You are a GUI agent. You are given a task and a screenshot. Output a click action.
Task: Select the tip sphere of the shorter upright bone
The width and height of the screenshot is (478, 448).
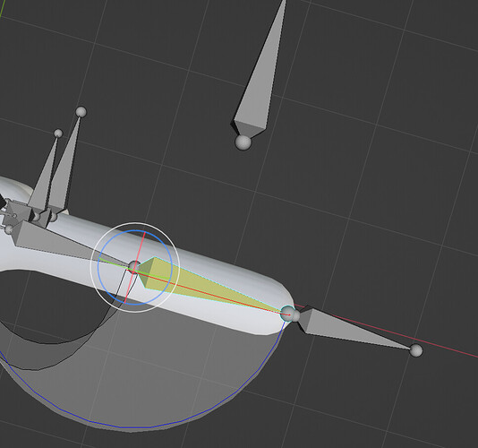tap(58, 134)
